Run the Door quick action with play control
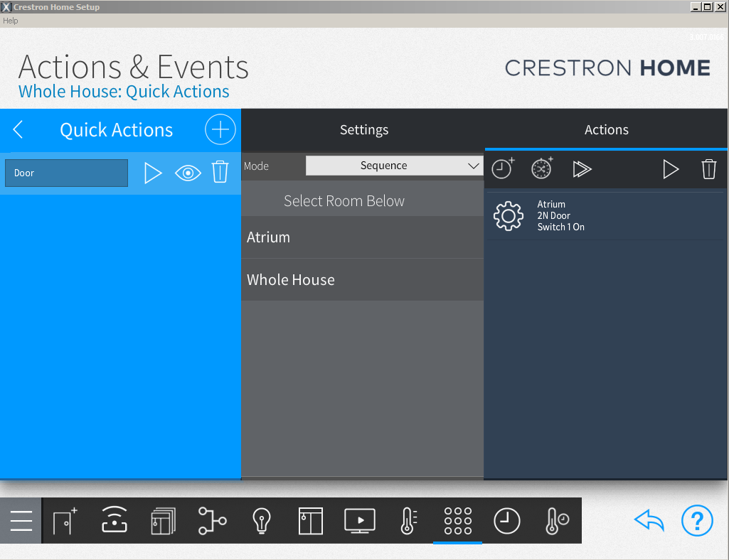729x560 pixels. tap(154, 172)
